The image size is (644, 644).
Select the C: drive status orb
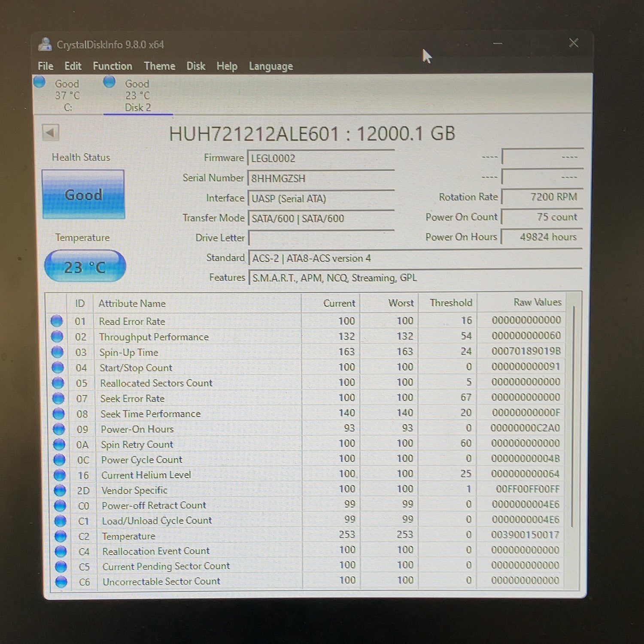39,82
